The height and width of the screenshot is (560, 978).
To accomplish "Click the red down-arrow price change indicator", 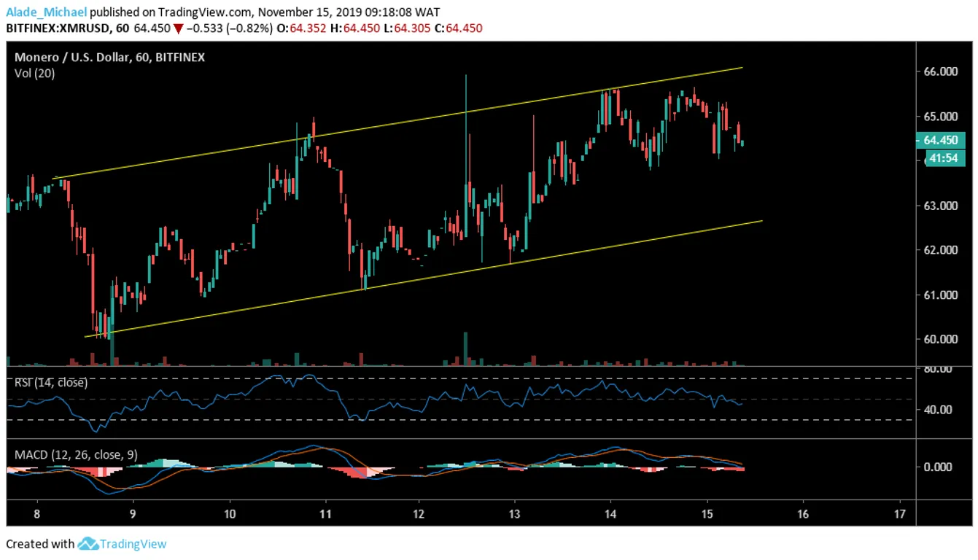I will pos(178,28).
